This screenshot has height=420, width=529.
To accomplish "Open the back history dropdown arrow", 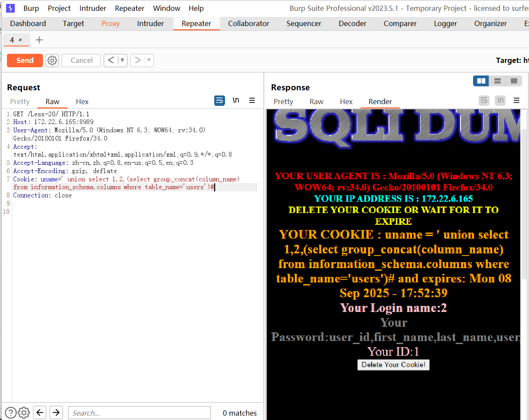I will pyautogui.click(x=122, y=60).
